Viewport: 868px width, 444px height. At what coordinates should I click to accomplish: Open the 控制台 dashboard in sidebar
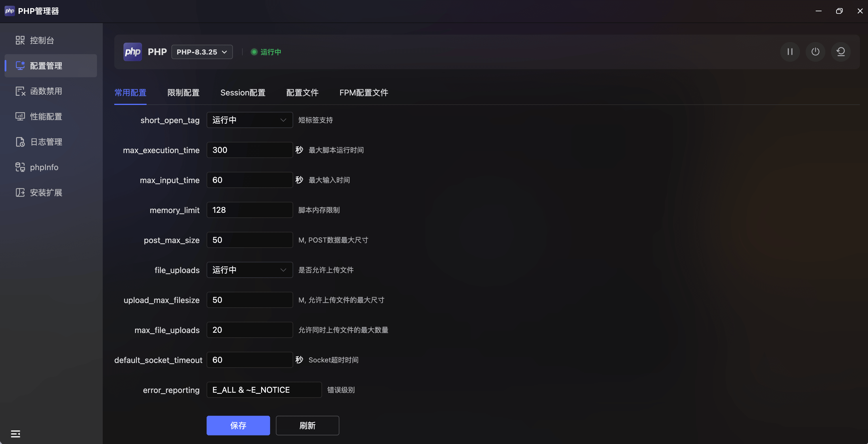coord(51,40)
